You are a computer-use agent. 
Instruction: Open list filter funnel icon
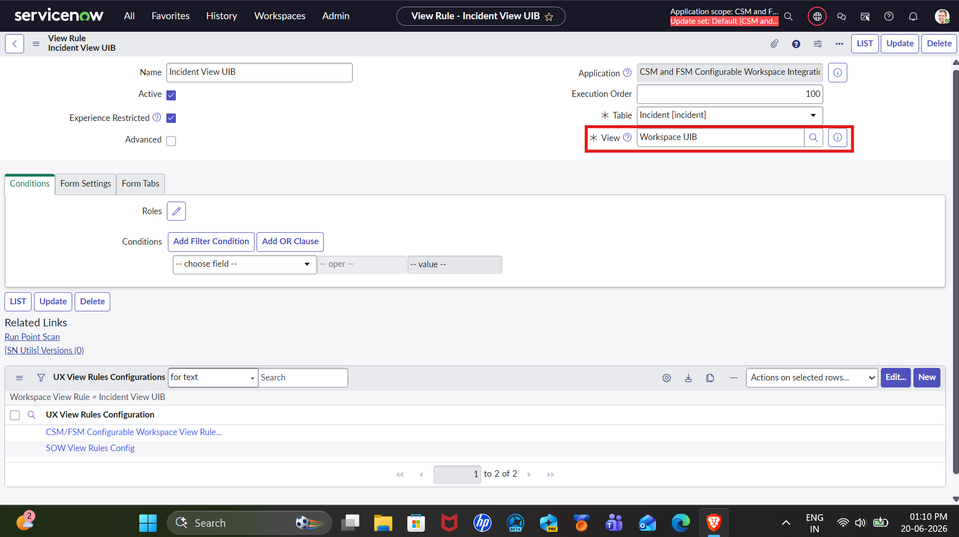click(41, 378)
